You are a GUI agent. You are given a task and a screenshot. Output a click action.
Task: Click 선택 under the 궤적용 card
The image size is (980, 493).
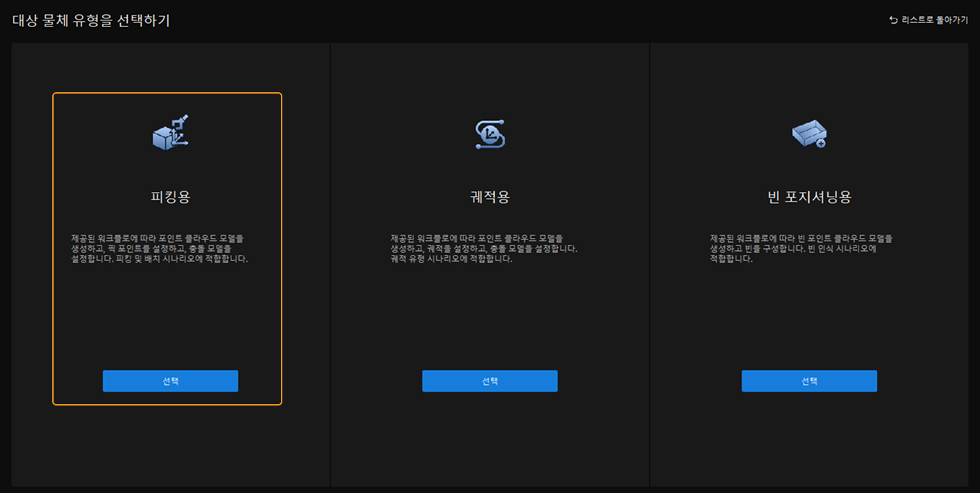490,381
